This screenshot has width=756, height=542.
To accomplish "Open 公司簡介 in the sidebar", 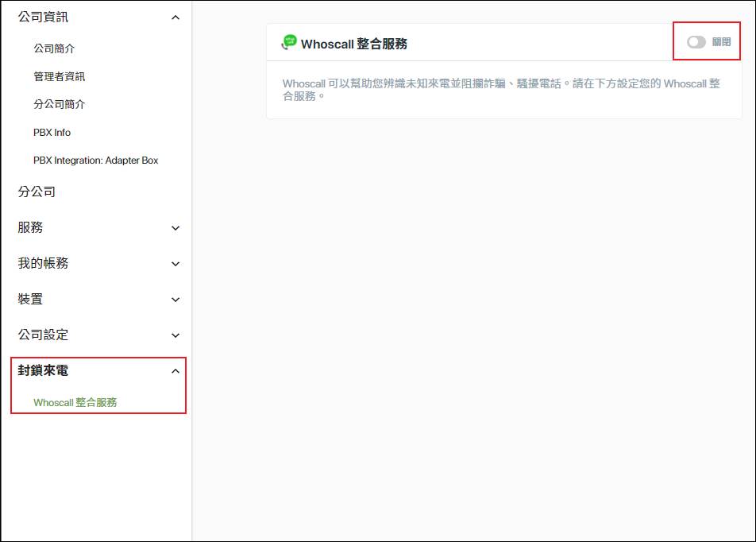I will coord(54,48).
